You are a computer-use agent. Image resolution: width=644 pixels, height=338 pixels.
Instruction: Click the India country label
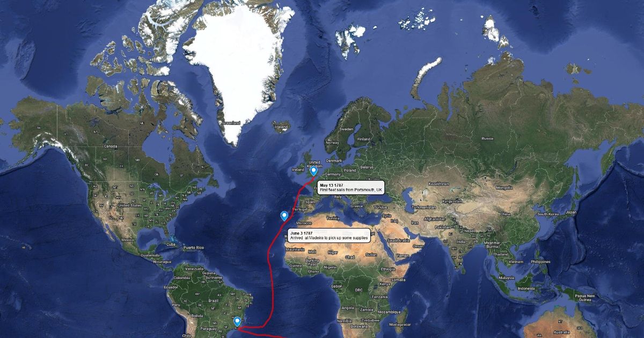(461, 242)
